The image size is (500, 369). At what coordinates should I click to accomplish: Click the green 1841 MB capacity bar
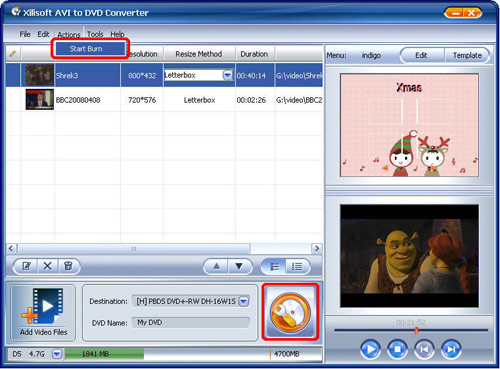(104, 354)
